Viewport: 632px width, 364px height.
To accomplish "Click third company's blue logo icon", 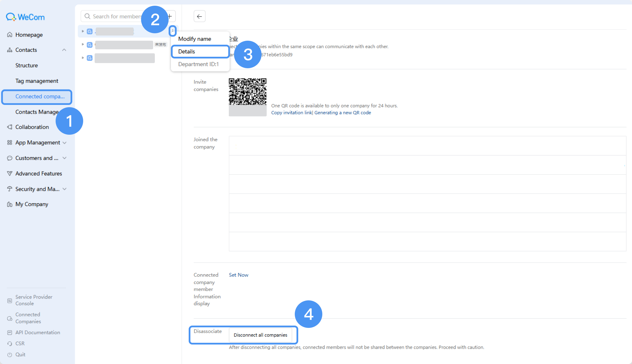I will (x=90, y=58).
